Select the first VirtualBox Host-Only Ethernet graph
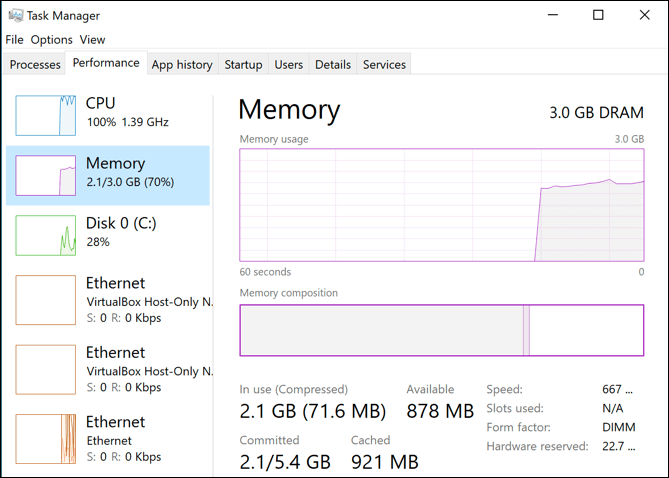The image size is (669, 478). coord(46,300)
